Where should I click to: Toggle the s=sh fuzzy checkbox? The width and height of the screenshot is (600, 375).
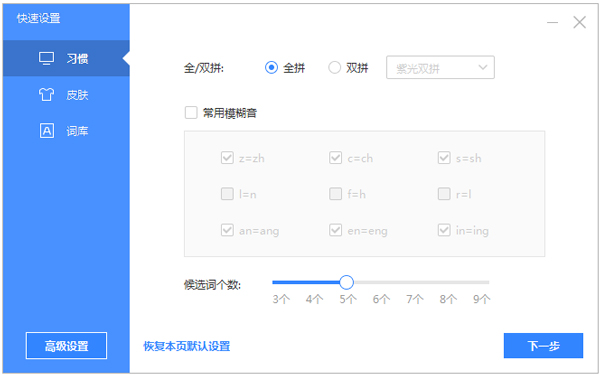pos(444,158)
